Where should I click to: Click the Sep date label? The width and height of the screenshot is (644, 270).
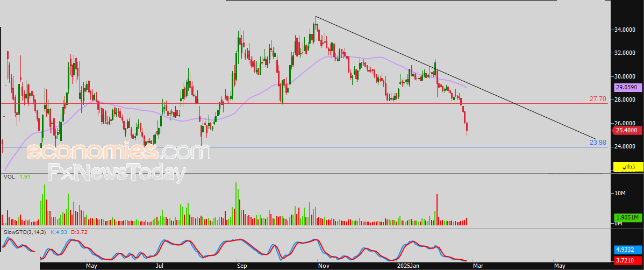click(x=242, y=266)
